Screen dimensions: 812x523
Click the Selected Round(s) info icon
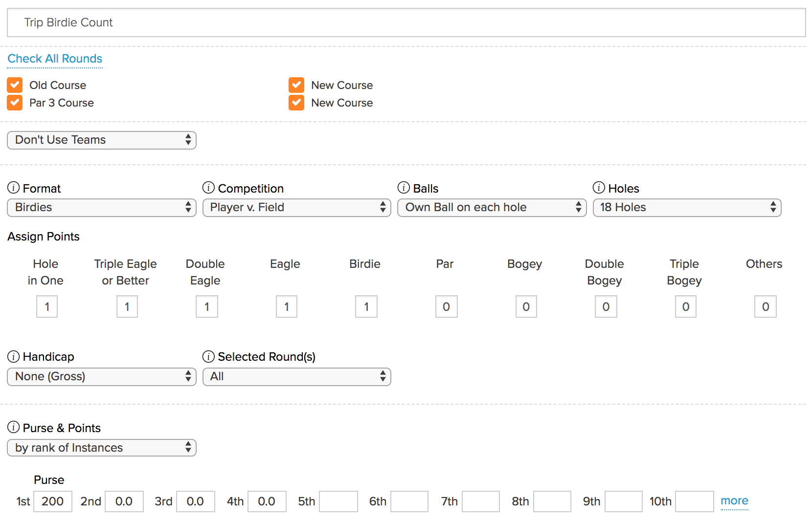(208, 357)
